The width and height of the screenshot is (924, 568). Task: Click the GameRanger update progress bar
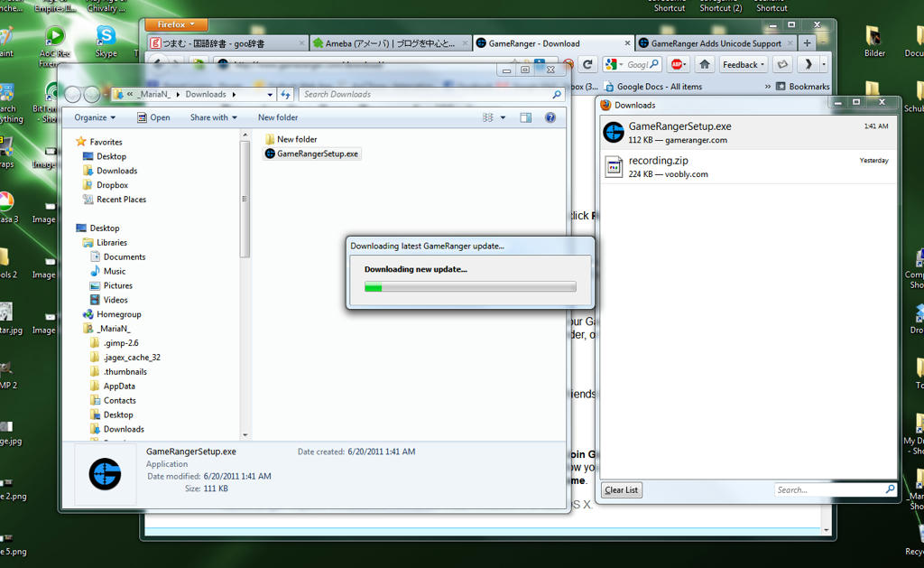469,287
